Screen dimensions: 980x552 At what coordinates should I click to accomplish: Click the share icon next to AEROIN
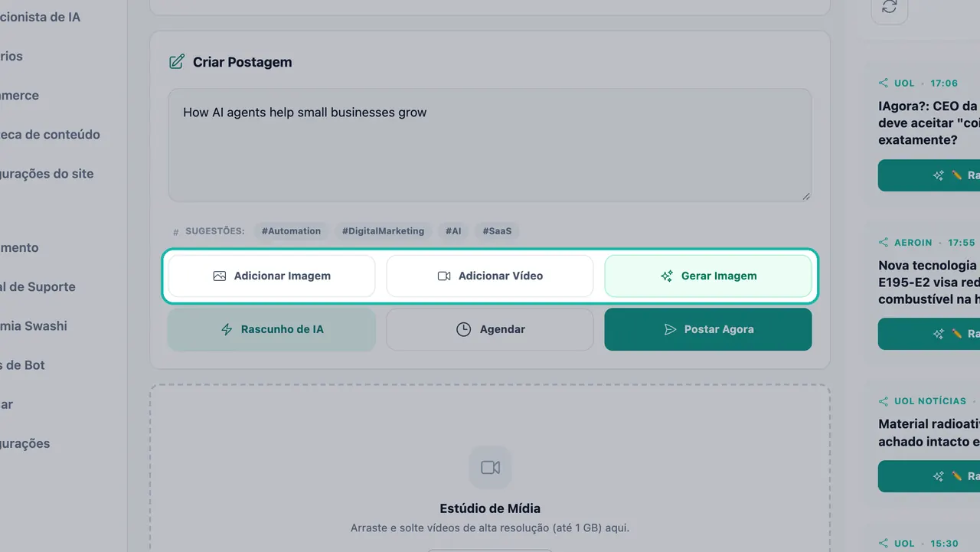click(884, 243)
